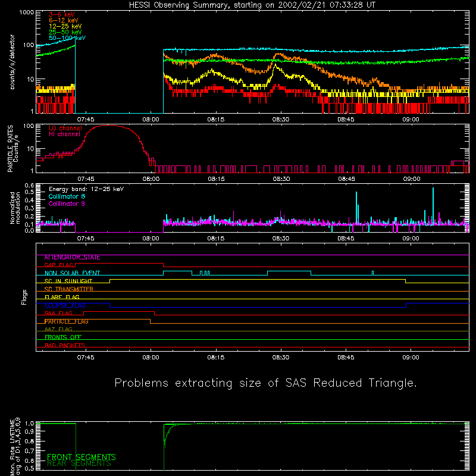Click the peak of the red LO channel curve
The height and width of the screenshot is (476, 476).
point(108,126)
